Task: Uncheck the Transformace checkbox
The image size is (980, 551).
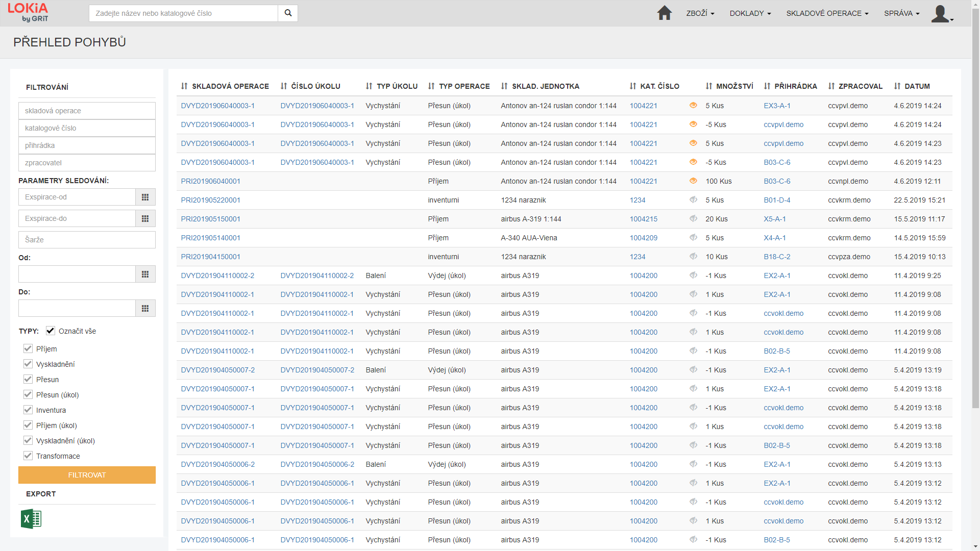Action: point(28,456)
